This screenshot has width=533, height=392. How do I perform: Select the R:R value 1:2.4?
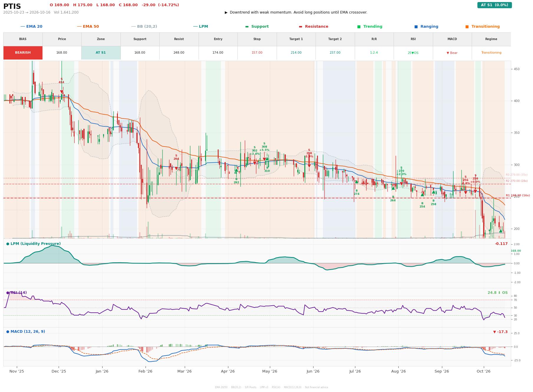pos(374,53)
